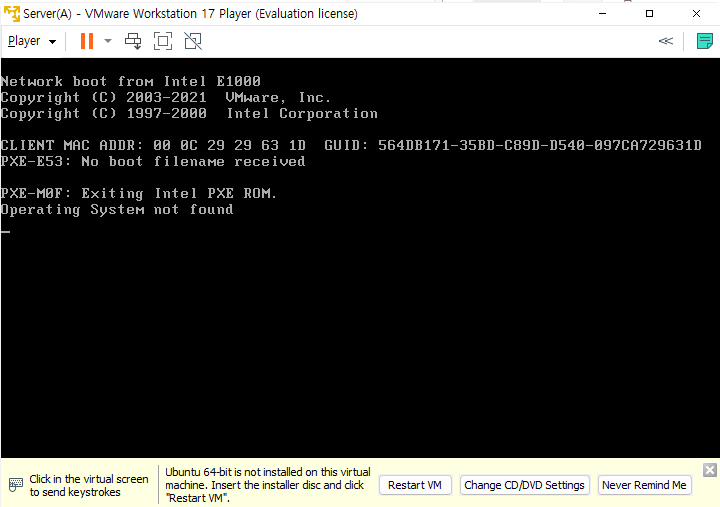Image resolution: width=720 pixels, height=507 pixels.
Task: Toggle Unity mode icon
Action: click(193, 41)
